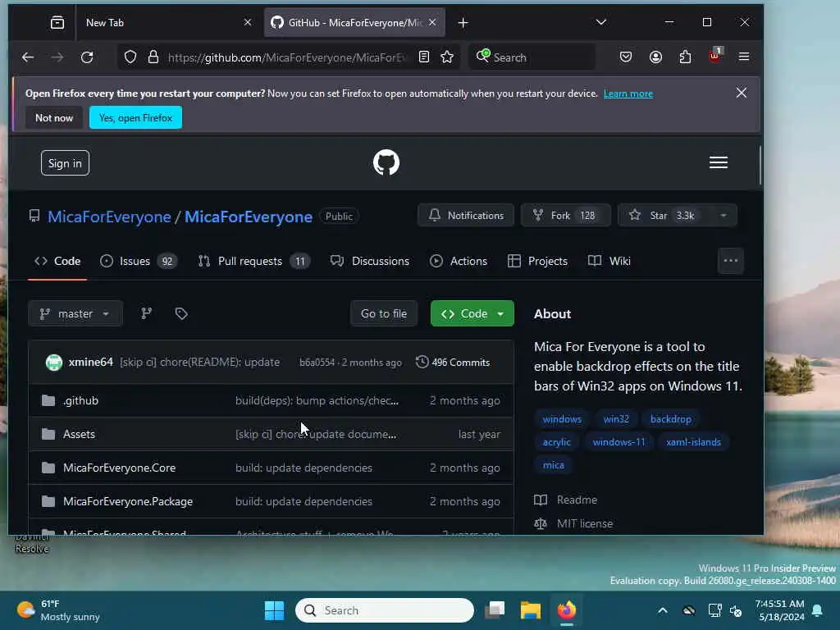
Task: Open the master branch dropdown
Action: pyautogui.click(x=75, y=313)
